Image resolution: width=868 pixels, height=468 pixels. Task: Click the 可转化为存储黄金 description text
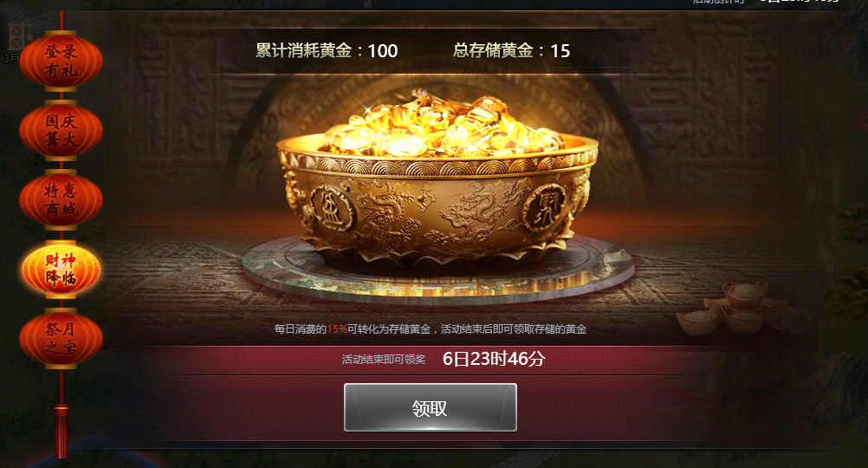(389, 329)
